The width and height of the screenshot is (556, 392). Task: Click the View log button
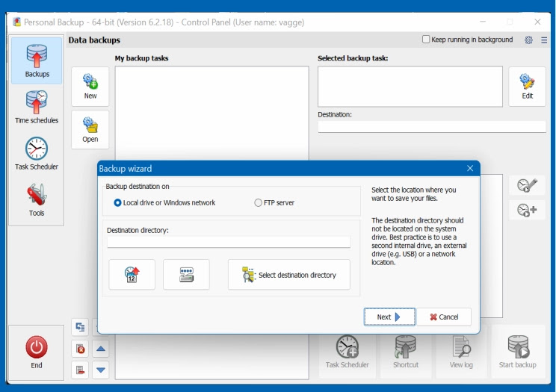pos(461,352)
